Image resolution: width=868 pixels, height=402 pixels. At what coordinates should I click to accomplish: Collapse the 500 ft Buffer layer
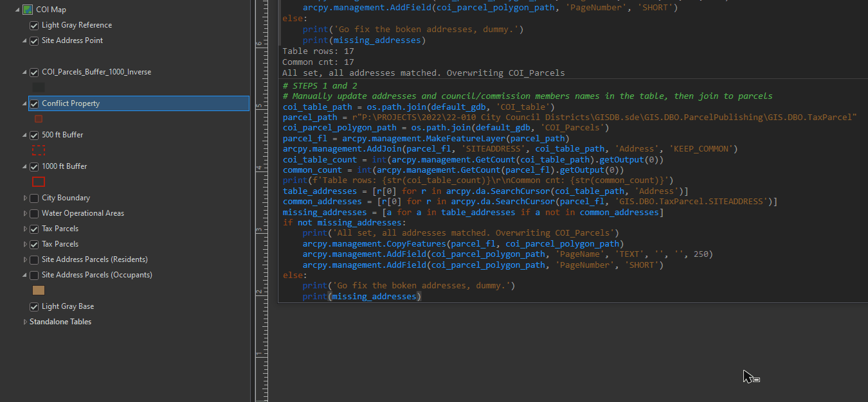coord(25,135)
